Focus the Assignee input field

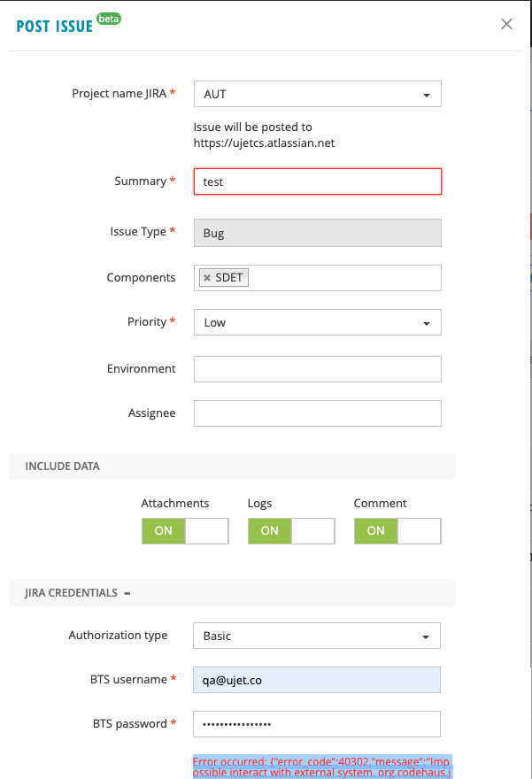coord(318,413)
